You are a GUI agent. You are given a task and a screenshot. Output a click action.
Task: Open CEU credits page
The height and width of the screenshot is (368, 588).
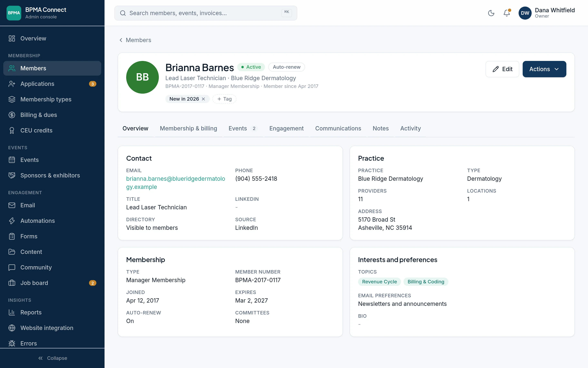click(52, 130)
